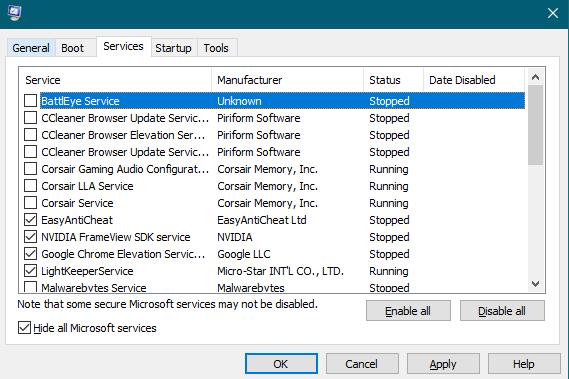Disable NVIDIA FrameView SDK service checkbox
The height and width of the screenshot is (379, 569).
30,237
